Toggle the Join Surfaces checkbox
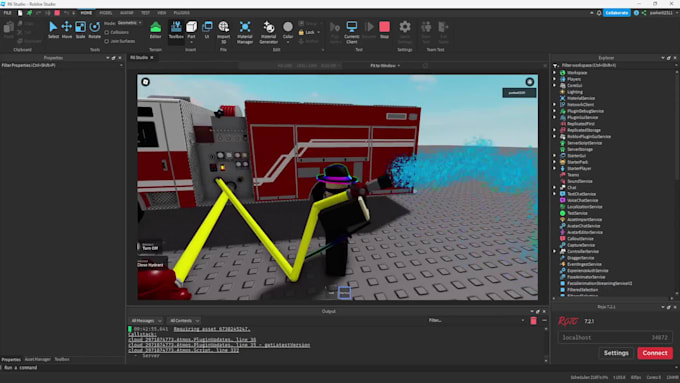680x383 pixels. point(107,41)
